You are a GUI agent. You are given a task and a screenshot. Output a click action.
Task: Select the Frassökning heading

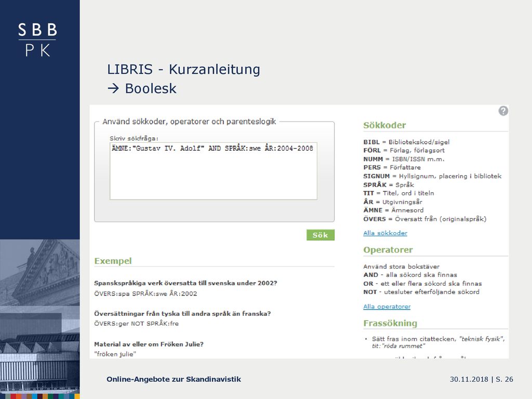(390, 323)
